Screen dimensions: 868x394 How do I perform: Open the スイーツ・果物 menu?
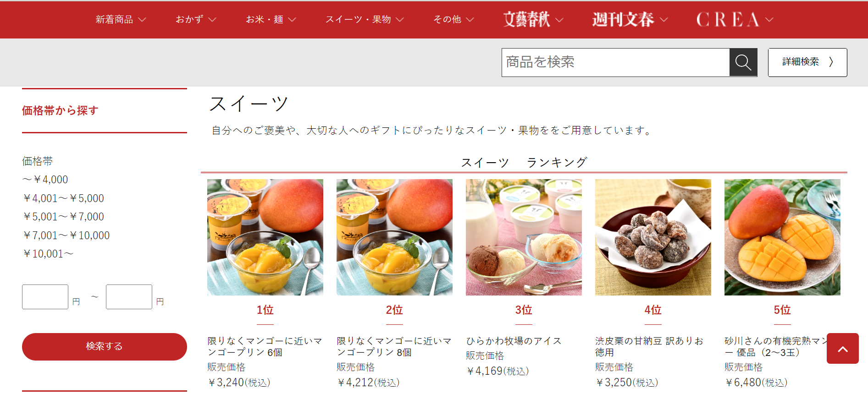[x=365, y=19]
